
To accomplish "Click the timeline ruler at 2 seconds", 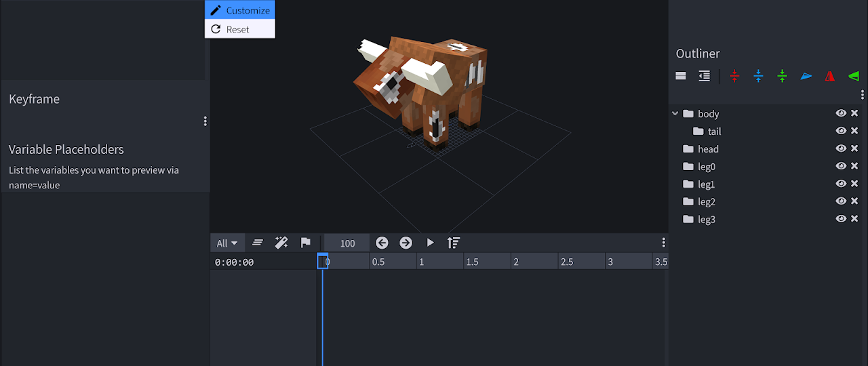I will click(x=516, y=262).
